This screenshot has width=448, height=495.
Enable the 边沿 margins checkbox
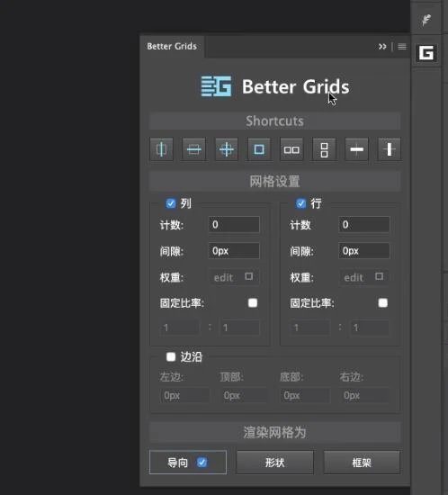(x=171, y=357)
